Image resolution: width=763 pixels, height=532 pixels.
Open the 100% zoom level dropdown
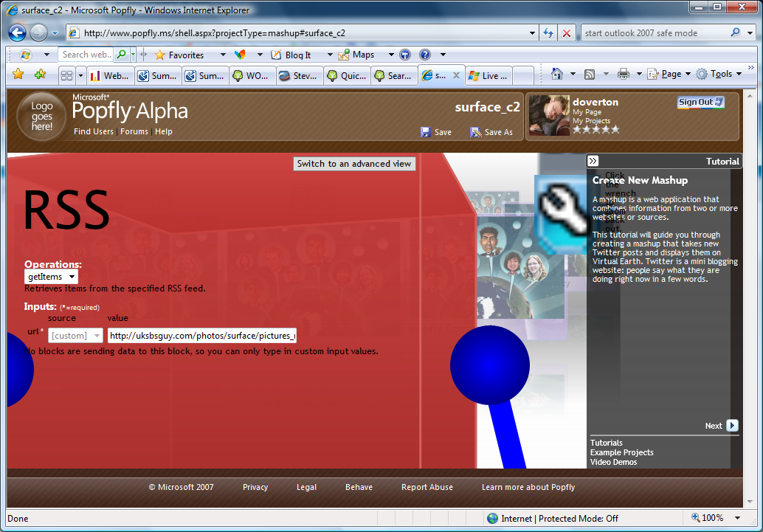pos(738,518)
